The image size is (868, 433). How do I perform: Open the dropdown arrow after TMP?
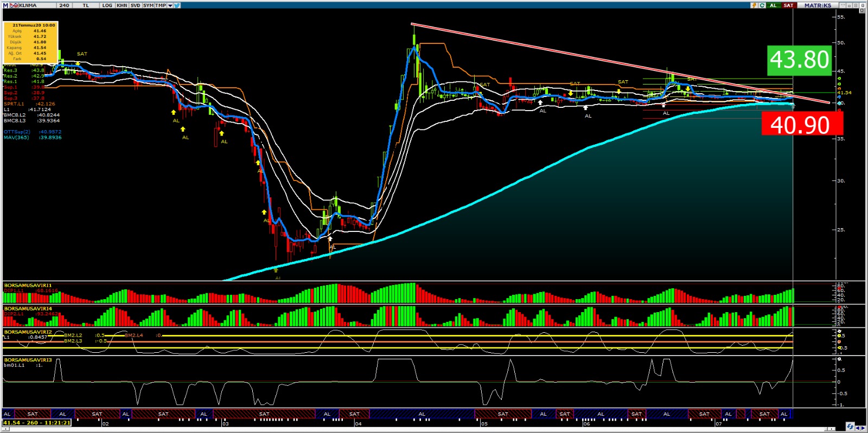click(170, 5)
